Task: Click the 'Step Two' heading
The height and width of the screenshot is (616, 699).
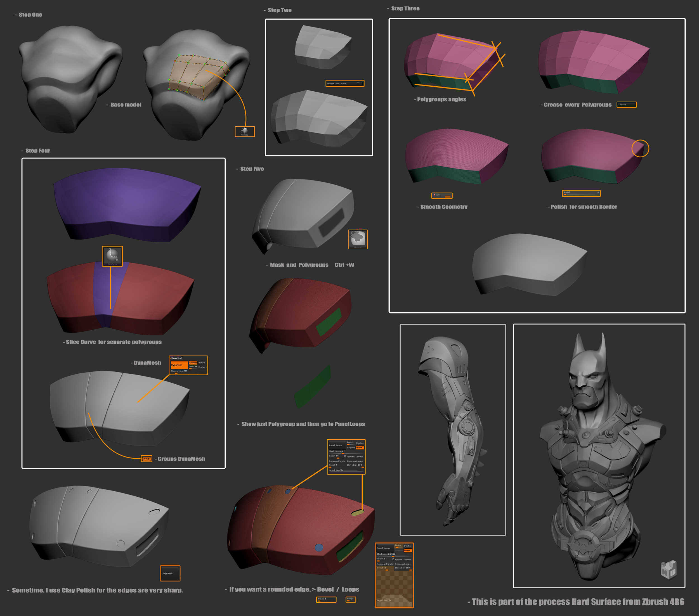Action: pyautogui.click(x=279, y=10)
